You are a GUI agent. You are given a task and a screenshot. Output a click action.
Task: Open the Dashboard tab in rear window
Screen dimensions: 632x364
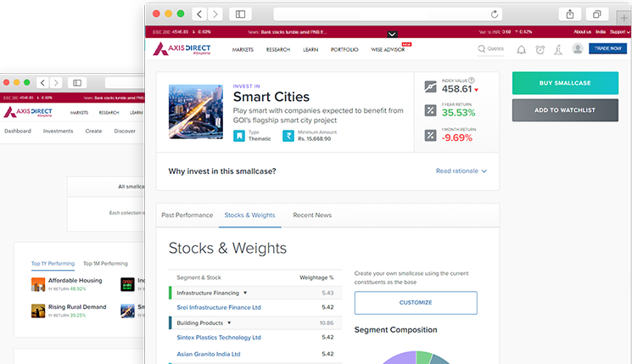coord(18,131)
